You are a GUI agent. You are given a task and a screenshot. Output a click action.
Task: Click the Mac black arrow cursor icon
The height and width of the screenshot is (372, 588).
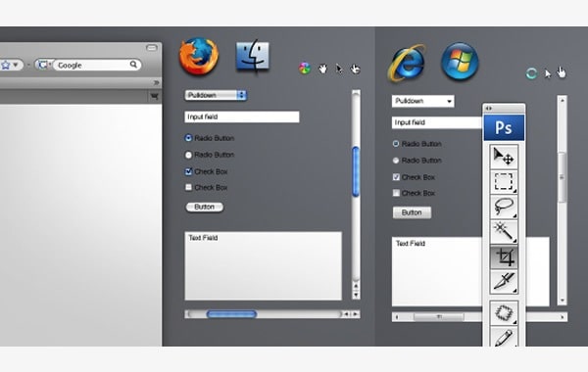tap(339, 69)
